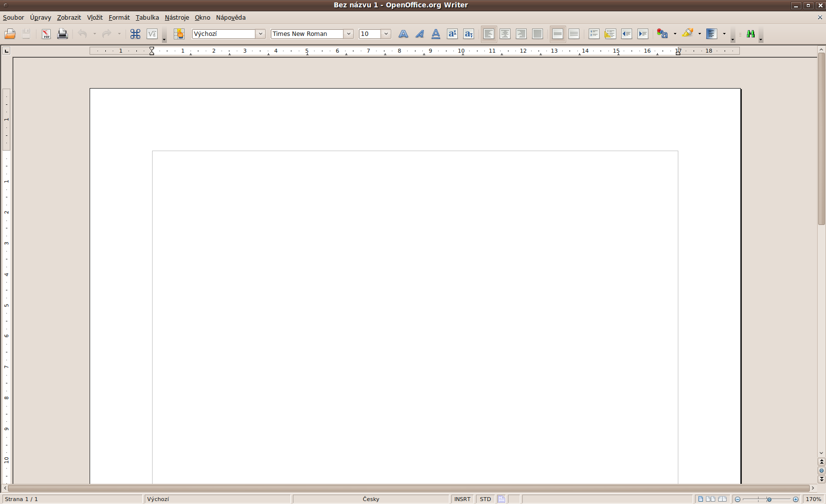Click the zoom in plus button
The height and width of the screenshot is (504, 826).
pyautogui.click(x=795, y=499)
